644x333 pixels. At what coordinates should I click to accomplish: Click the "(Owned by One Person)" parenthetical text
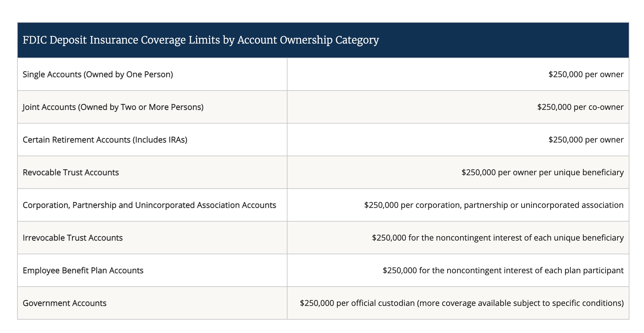point(128,74)
